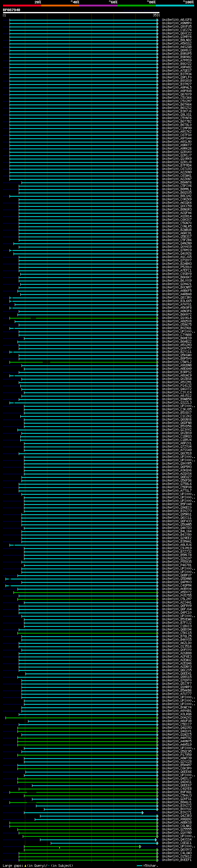Image resolution: width=197 pixels, height=868 pixels.
Task: Click the UniRef100_A8UFU8 label
Action: click(177, 721)
